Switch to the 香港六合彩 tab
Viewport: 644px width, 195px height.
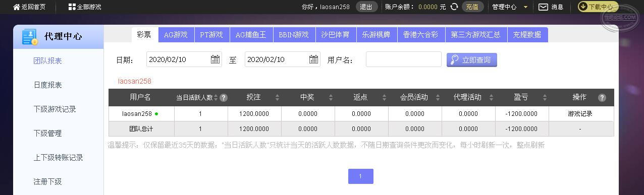pos(420,35)
